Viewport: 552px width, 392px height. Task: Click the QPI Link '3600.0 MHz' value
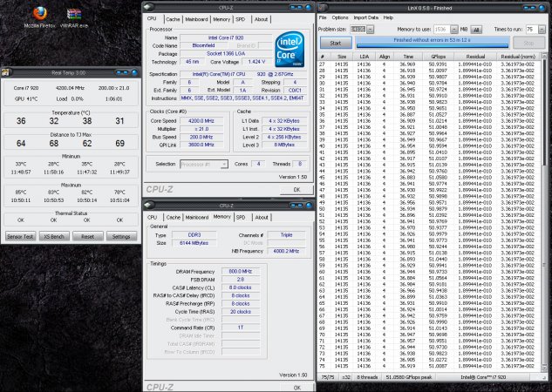click(x=201, y=145)
